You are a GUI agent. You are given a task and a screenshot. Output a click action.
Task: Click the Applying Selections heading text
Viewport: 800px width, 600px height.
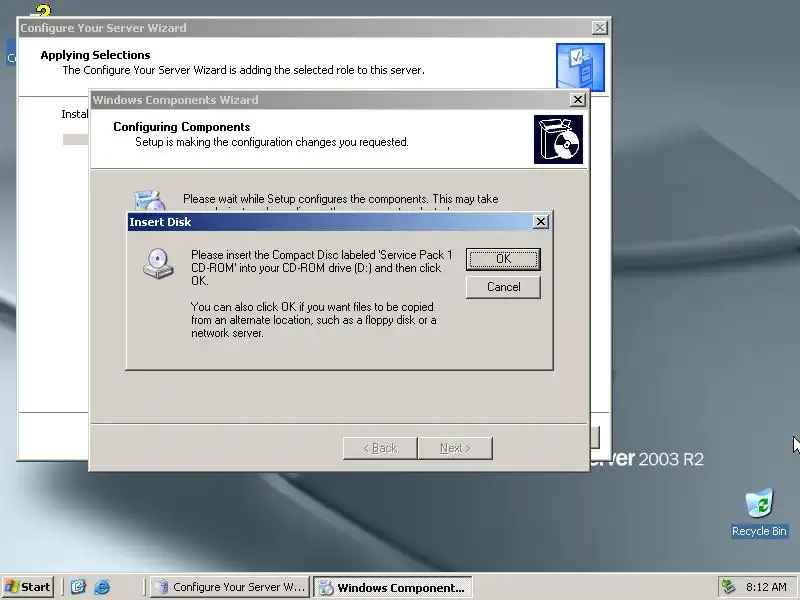coord(95,55)
